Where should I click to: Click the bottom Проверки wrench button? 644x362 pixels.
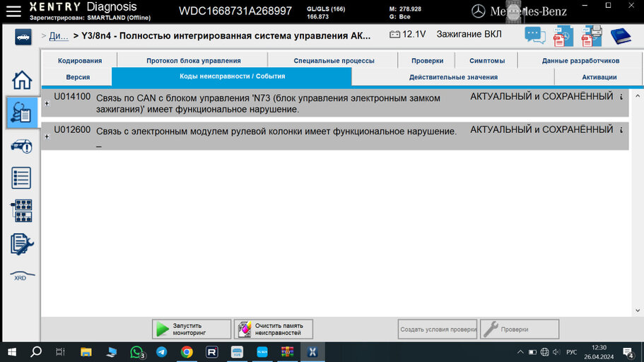click(520, 329)
